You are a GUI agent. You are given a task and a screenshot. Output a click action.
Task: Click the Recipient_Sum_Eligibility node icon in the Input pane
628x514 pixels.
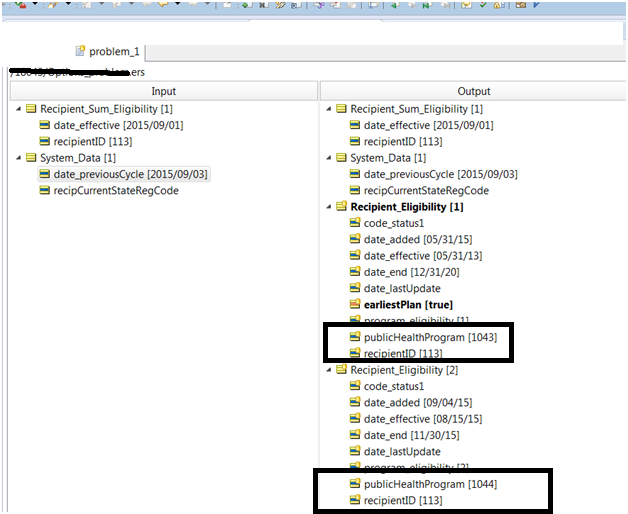31,109
